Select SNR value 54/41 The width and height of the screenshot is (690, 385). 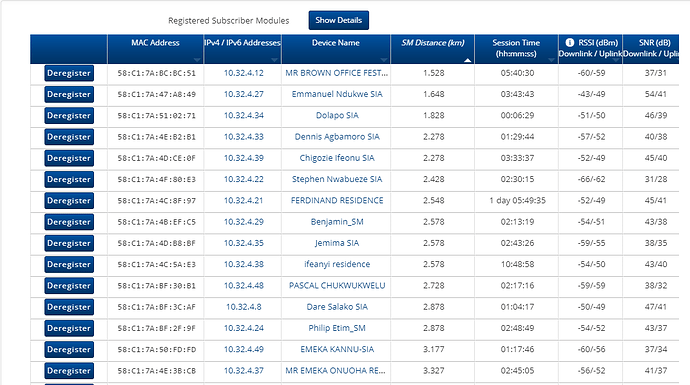point(656,94)
